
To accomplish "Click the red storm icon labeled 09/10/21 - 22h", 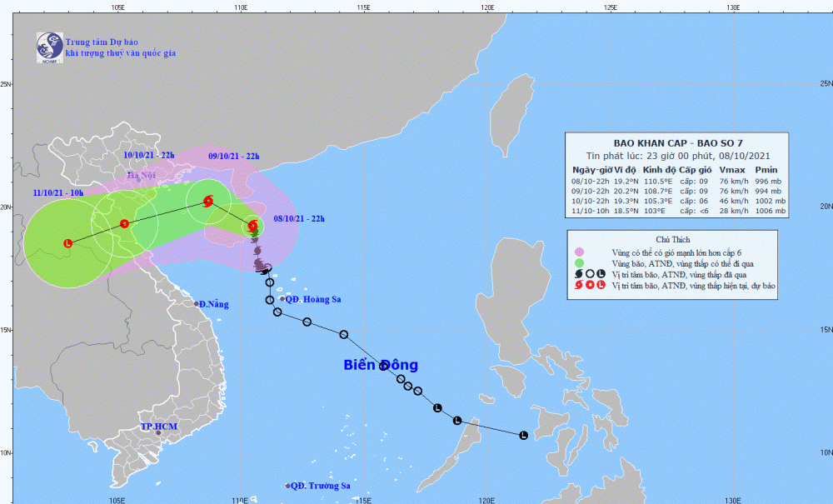I will pyautogui.click(x=207, y=201).
